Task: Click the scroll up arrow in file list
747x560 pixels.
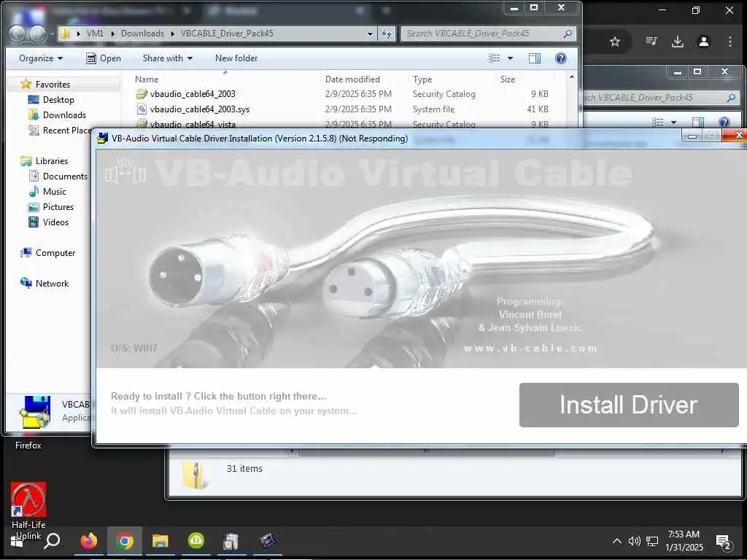Action: (572, 76)
